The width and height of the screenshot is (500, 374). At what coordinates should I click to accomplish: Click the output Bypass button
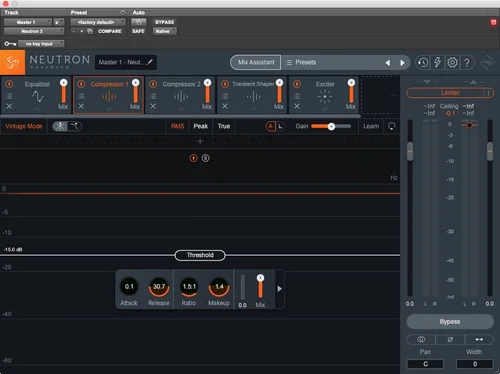[450, 322]
